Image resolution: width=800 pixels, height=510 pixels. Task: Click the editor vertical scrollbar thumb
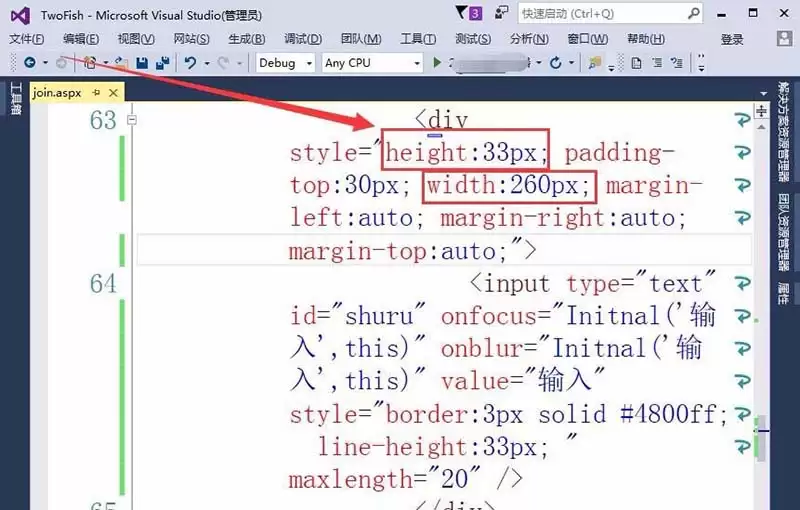click(x=761, y=438)
